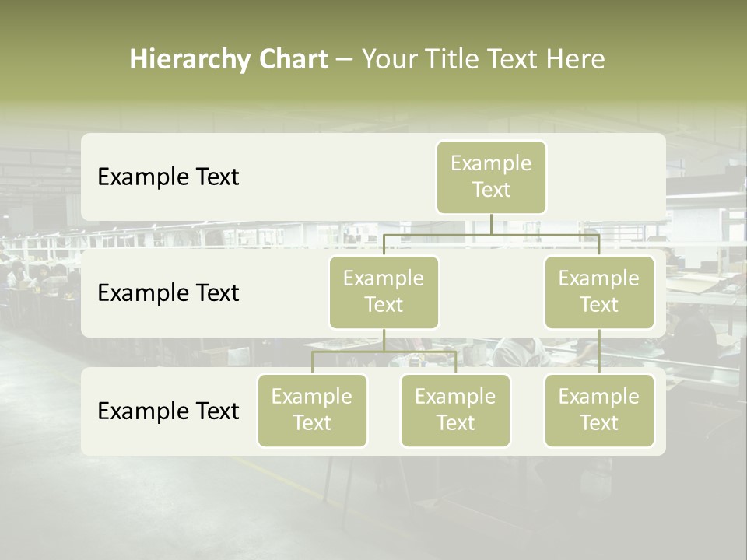Select the middle bottom-row Example Text node
The image size is (747, 560).
click(x=455, y=410)
